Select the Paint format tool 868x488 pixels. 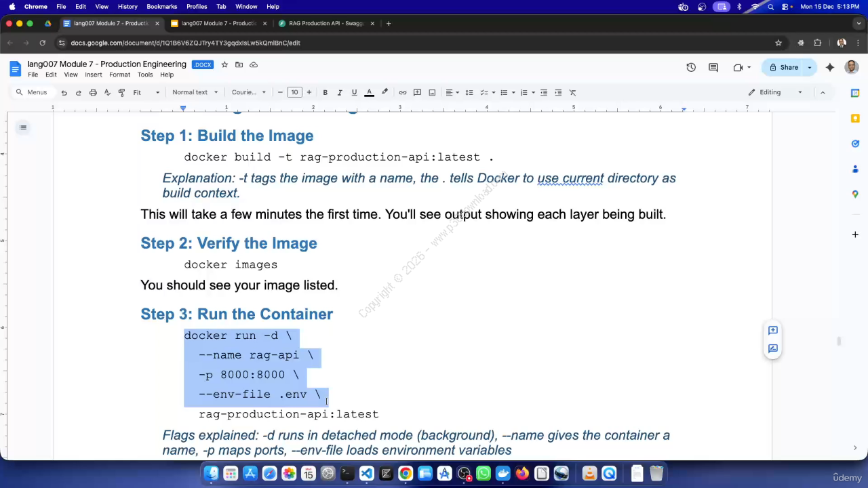pyautogui.click(x=122, y=92)
